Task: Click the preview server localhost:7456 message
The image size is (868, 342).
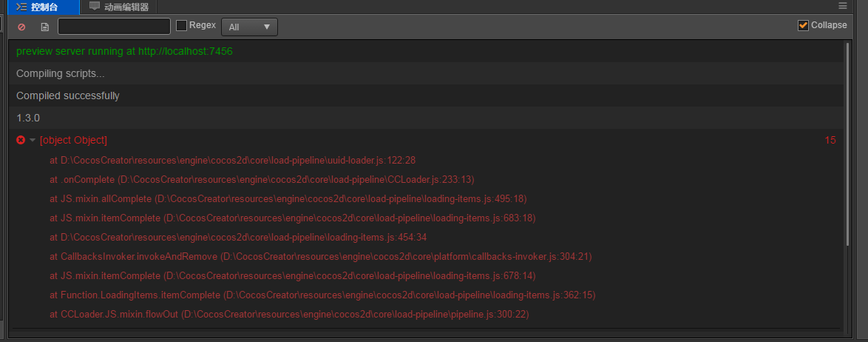Action: [x=124, y=51]
